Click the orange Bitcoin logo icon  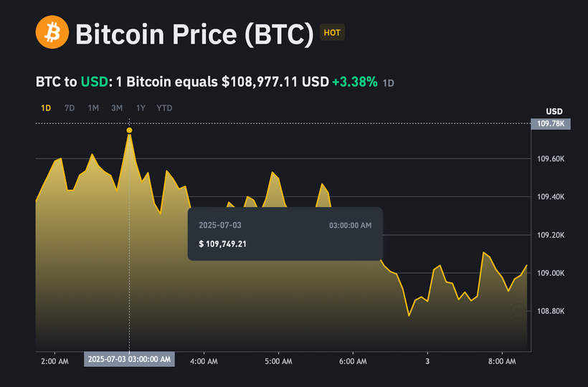coord(52,32)
